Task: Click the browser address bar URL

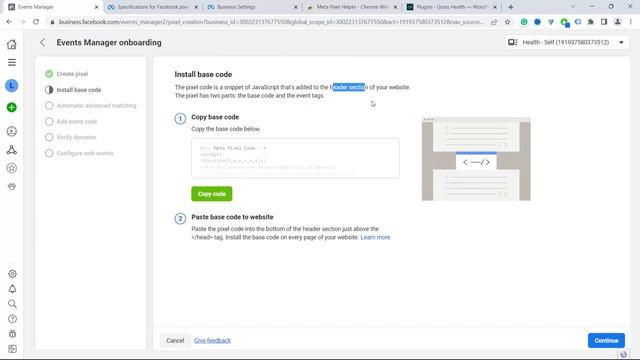Action: coord(271,22)
